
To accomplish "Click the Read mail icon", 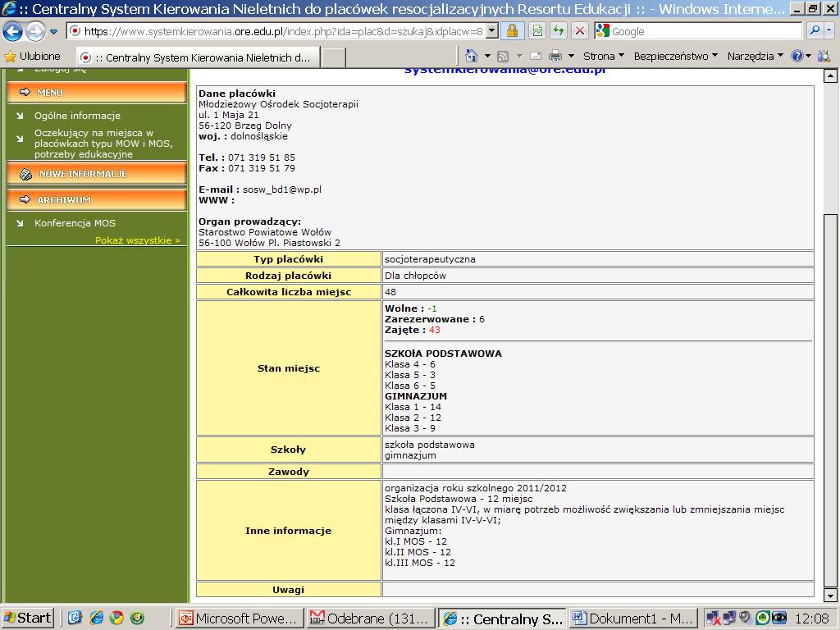I will 535,57.
